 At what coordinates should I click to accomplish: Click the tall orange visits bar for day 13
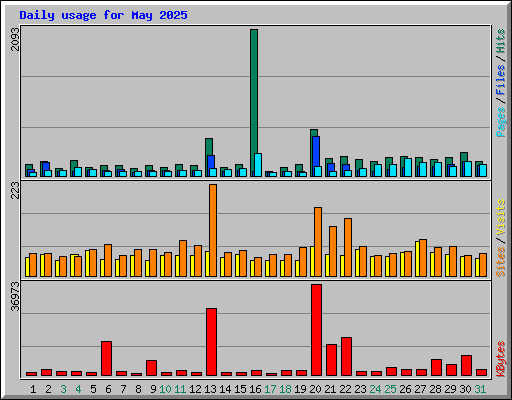(x=213, y=230)
